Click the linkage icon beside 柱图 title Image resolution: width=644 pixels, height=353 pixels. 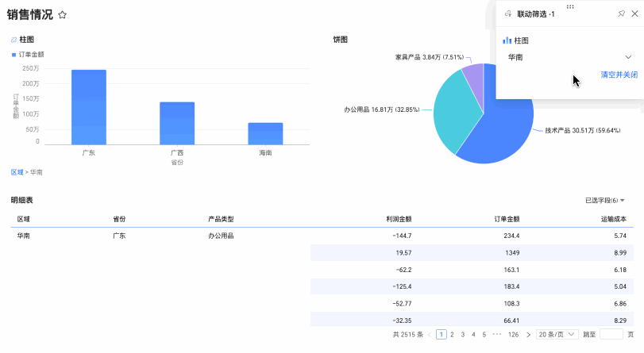14,40
